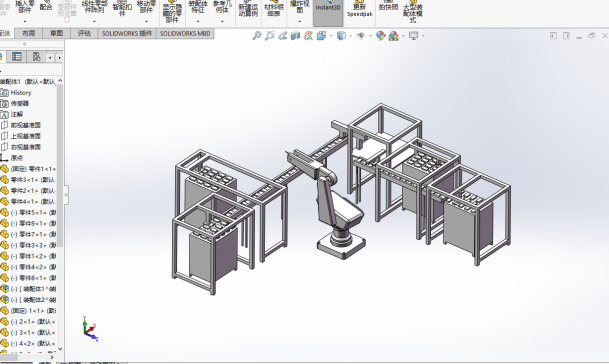Select the Previous View icon
This screenshot has height=364, width=609.
283,36
